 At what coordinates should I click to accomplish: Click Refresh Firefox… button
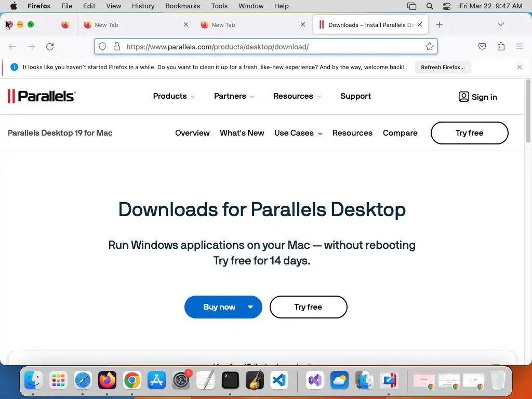point(443,67)
